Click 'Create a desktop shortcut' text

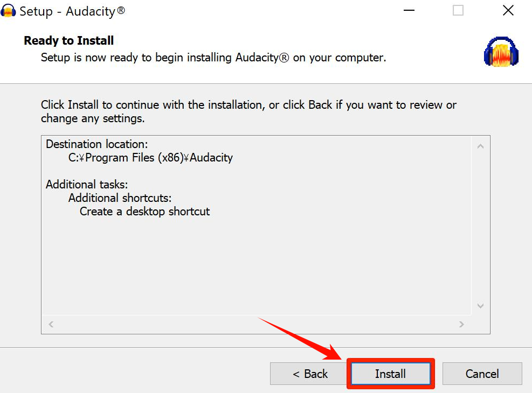coord(145,212)
